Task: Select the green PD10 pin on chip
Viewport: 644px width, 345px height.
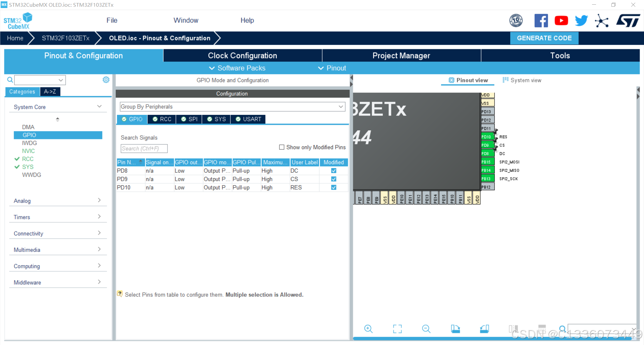Action: coord(487,137)
